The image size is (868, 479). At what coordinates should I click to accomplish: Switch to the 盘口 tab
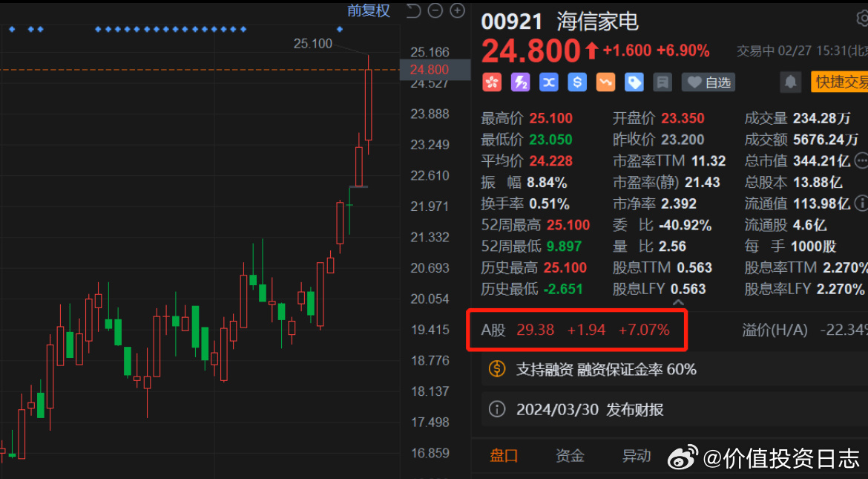coord(504,456)
